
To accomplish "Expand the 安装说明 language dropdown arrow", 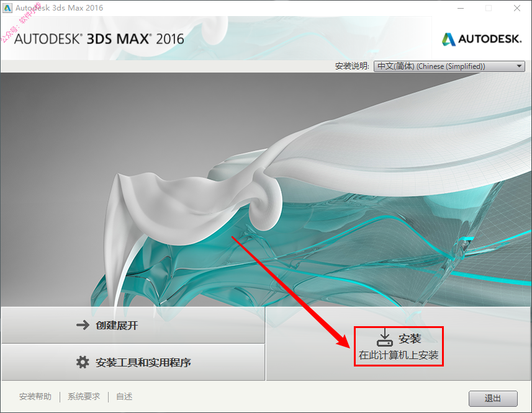I will coord(519,66).
